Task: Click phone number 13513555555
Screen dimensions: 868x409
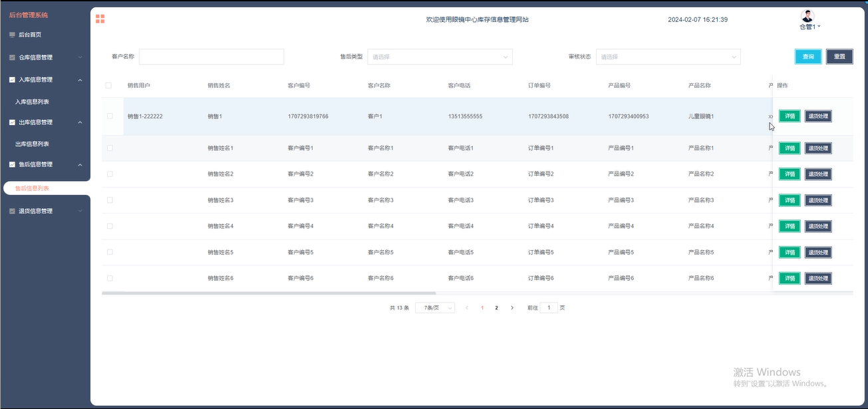Action: [x=466, y=116]
